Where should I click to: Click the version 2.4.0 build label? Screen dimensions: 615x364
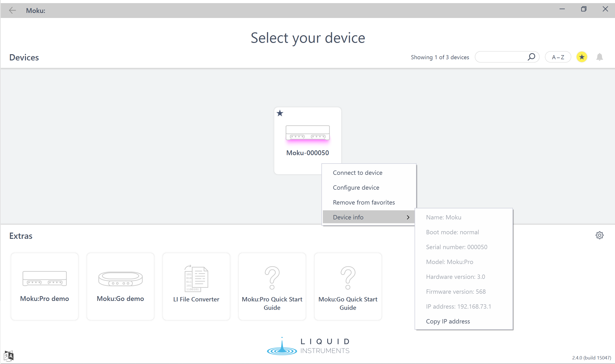tap(591, 358)
